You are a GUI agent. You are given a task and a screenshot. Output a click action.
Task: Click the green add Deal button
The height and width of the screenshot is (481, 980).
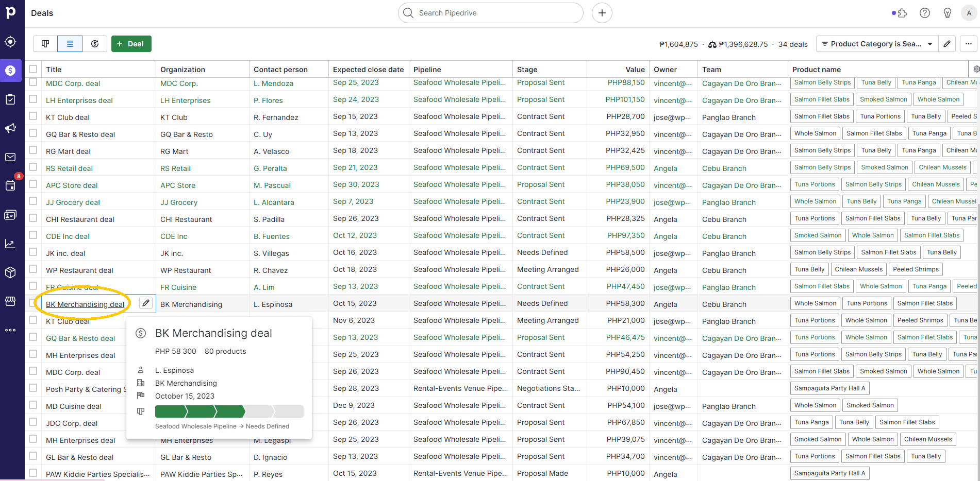click(131, 44)
